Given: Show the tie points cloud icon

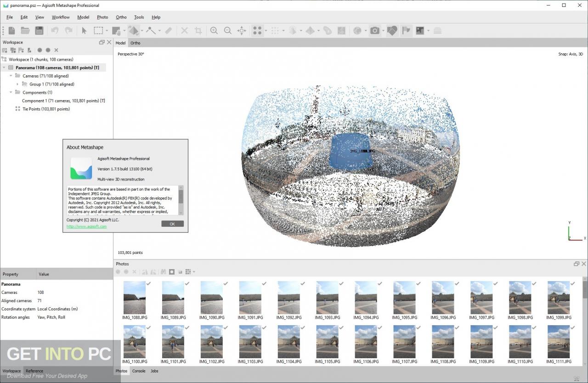Looking at the screenshot, I should (257, 30).
